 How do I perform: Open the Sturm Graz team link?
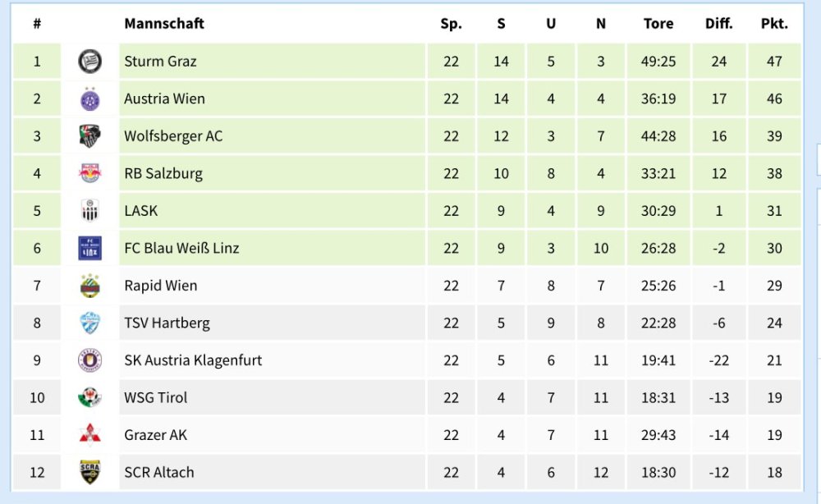[x=160, y=62]
